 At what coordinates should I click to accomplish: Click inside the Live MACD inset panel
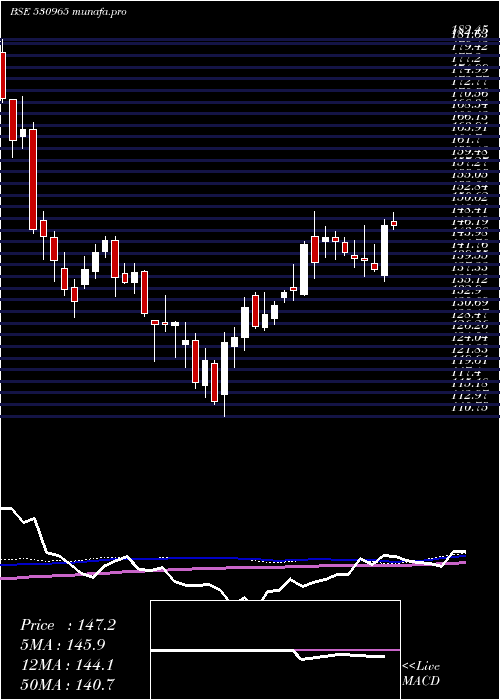point(275,650)
